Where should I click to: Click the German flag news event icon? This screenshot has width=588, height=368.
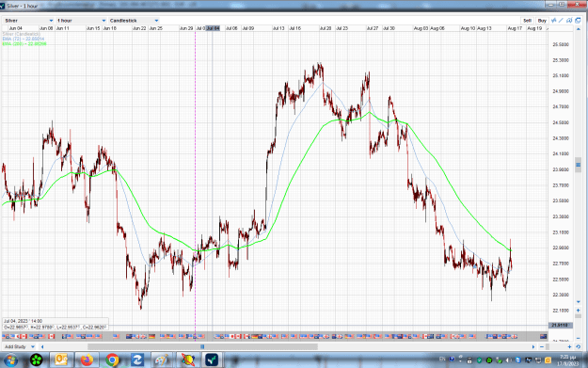[x=151, y=336]
